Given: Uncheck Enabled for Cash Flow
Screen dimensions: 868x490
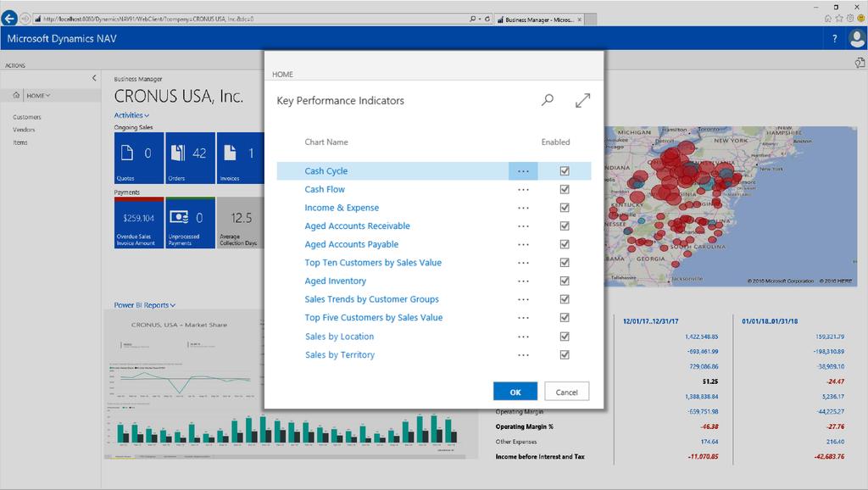Looking at the screenshot, I should 564,189.
